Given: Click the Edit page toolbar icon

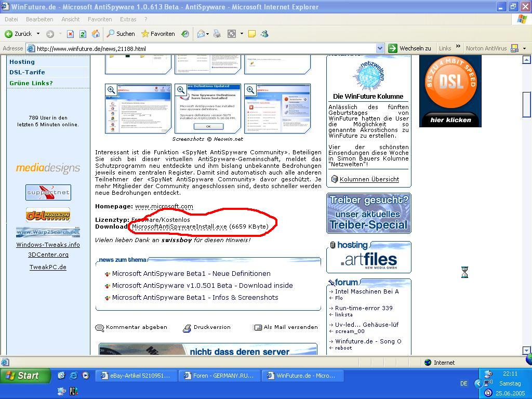Looking at the screenshot, I should (232, 34).
